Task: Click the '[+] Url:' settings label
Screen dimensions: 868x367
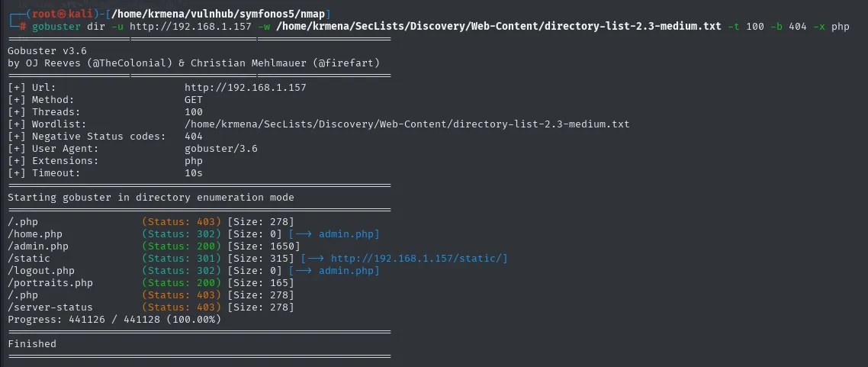Action: [x=32, y=88]
